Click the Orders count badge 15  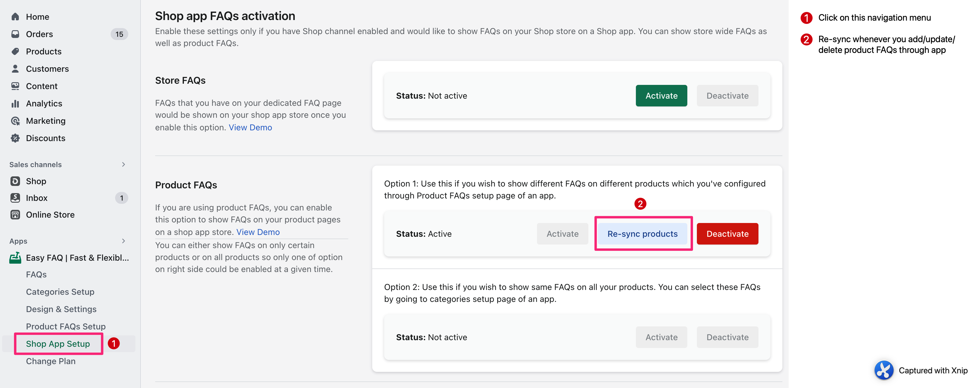point(119,34)
